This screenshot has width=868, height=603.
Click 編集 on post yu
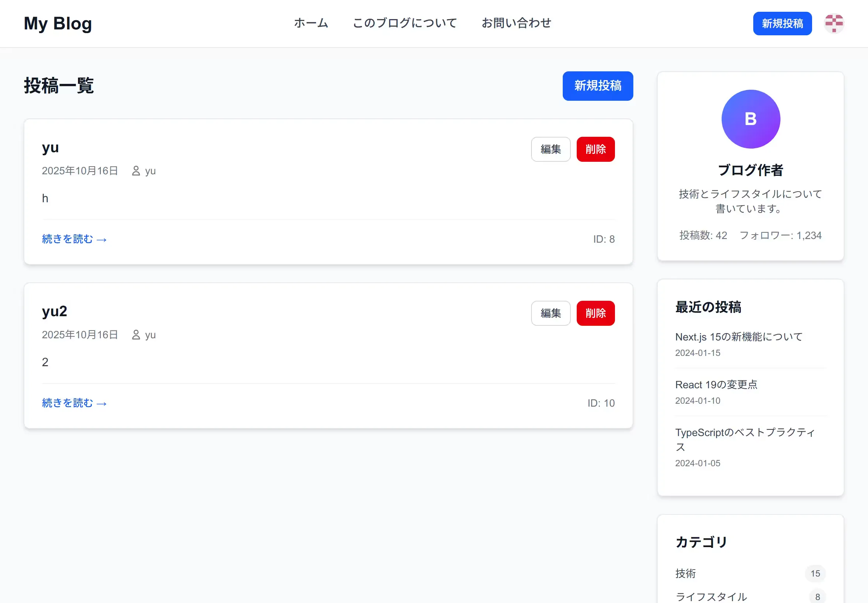(x=551, y=149)
